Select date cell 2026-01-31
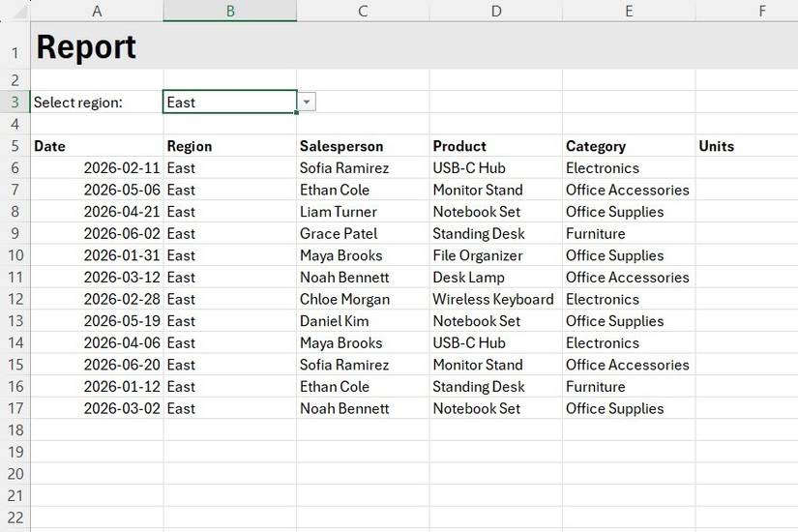 pos(97,255)
